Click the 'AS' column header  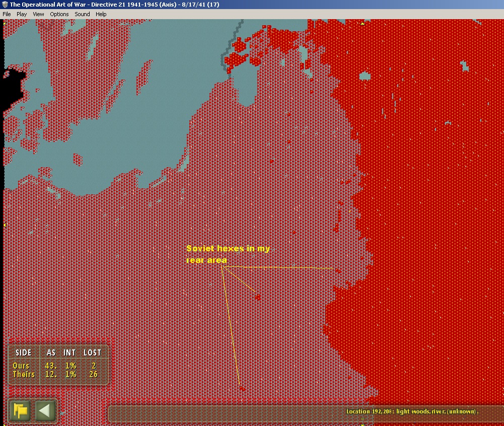(x=51, y=352)
